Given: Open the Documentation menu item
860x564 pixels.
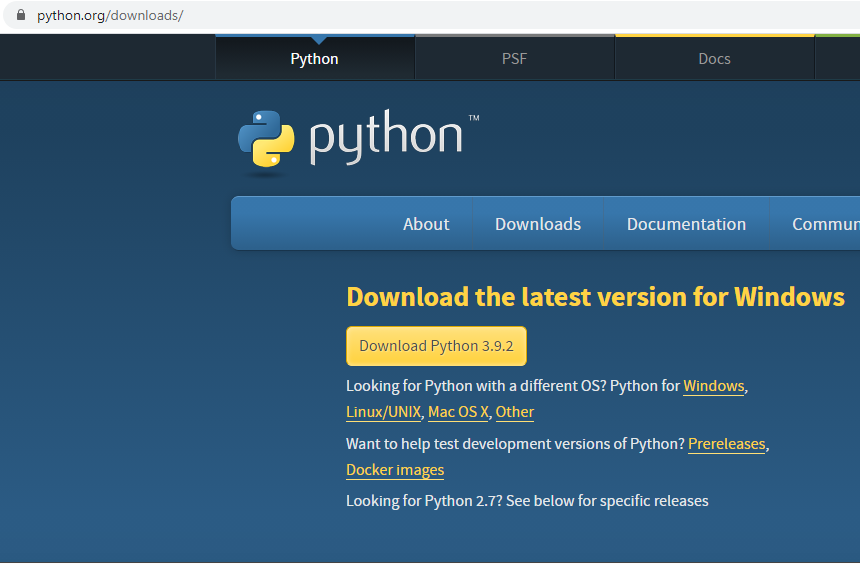Looking at the screenshot, I should tap(686, 224).
